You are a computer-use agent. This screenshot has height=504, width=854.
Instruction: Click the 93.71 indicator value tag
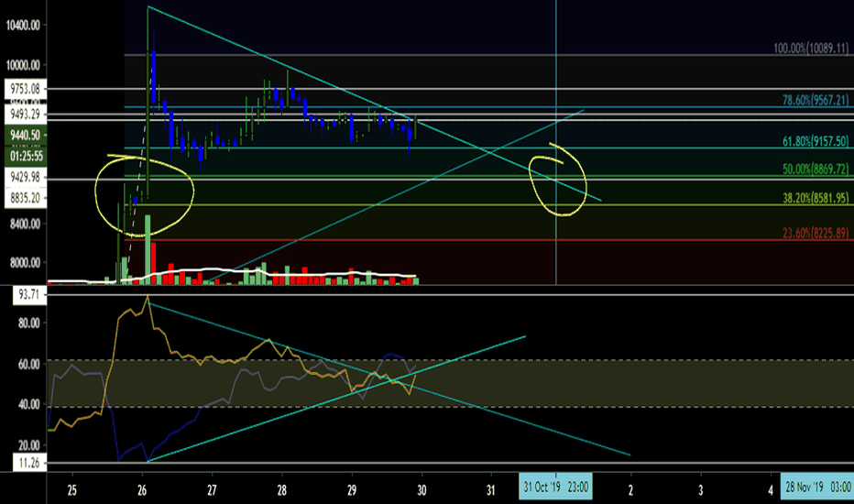[29, 295]
